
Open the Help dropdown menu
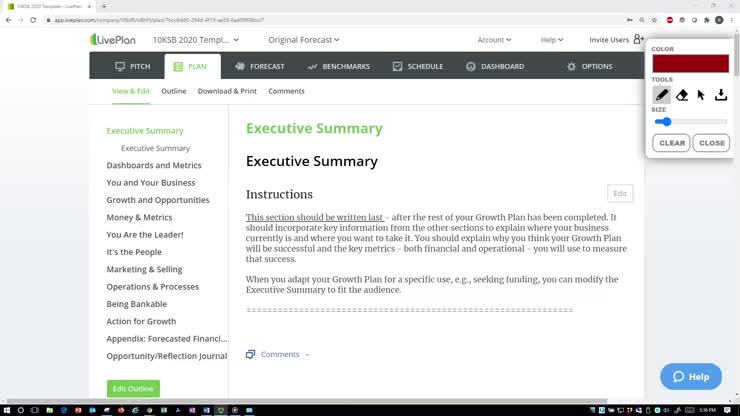coord(553,40)
